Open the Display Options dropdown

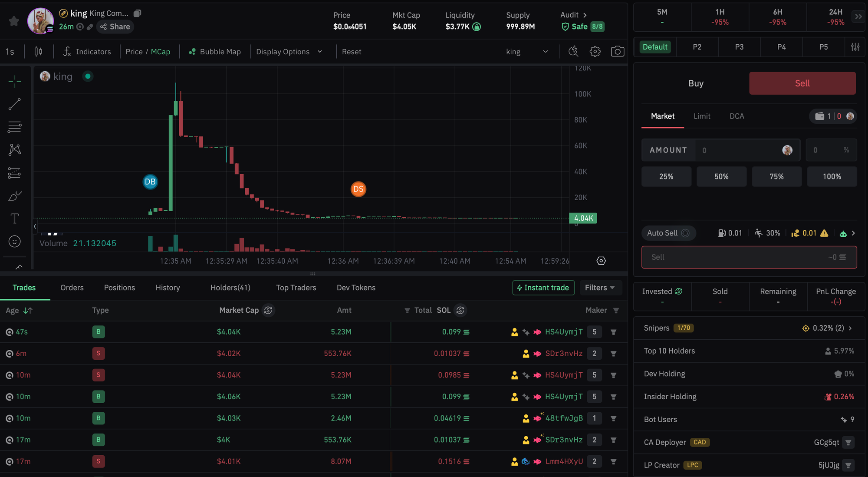pyautogui.click(x=288, y=51)
